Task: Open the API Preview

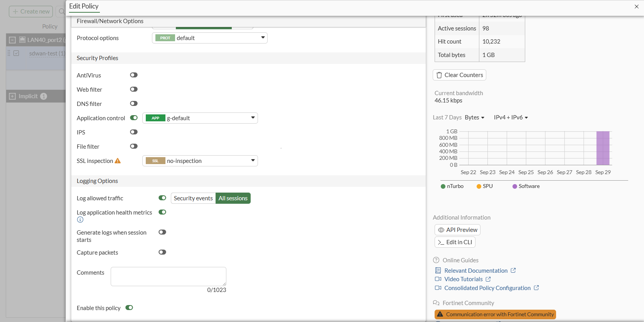Action: coord(457,230)
